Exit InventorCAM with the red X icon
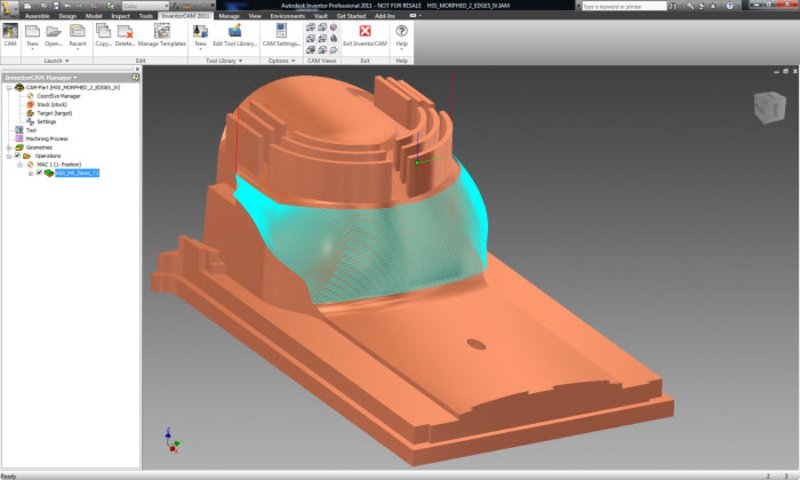Viewport: 800px width, 480px height. point(365,35)
